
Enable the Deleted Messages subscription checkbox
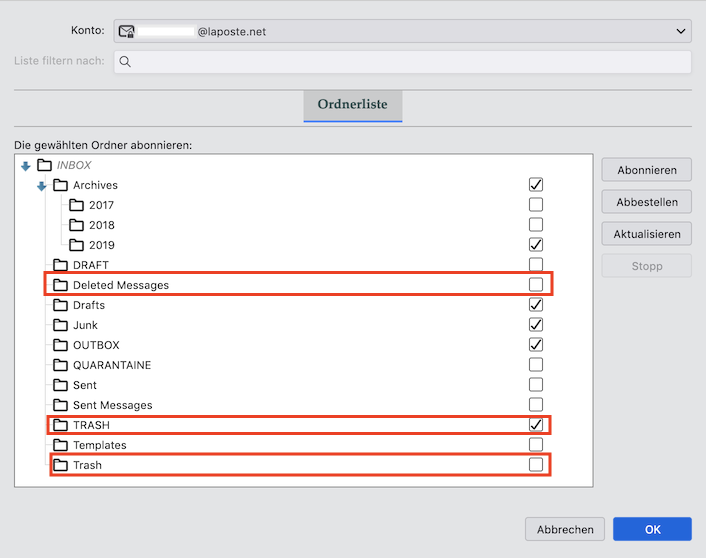point(536,285)
